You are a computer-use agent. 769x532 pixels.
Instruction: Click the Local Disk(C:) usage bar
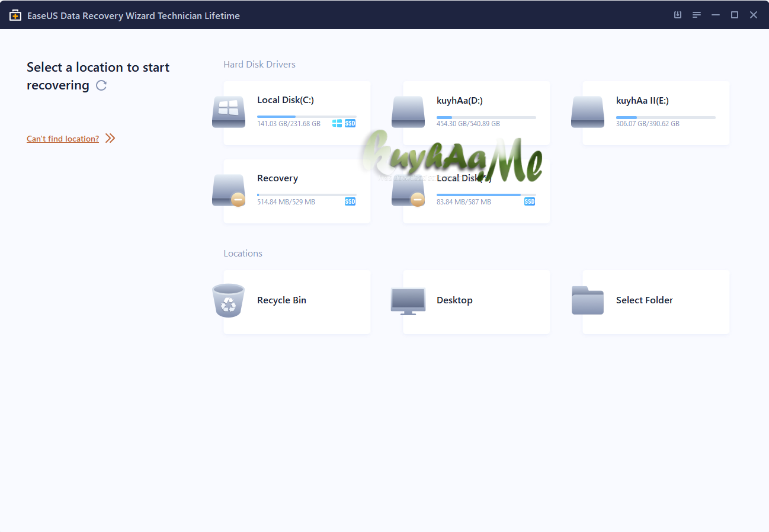click(307, 117)
